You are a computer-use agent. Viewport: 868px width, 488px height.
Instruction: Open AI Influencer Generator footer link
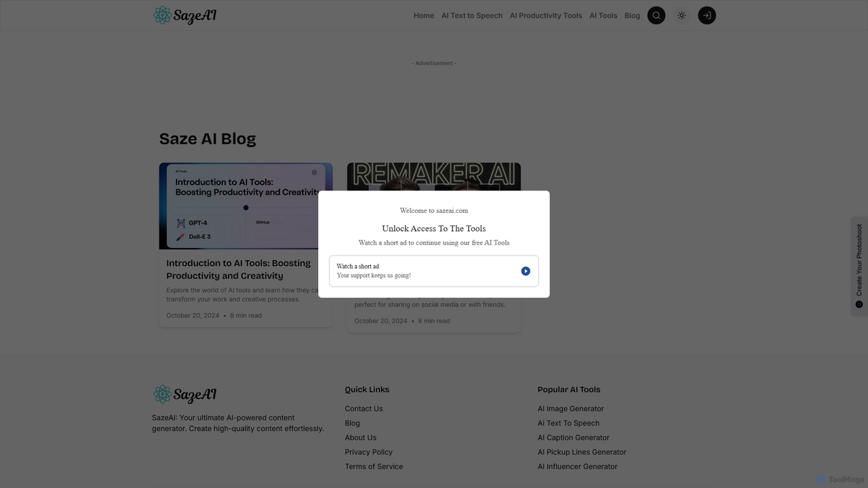pos(577,466)
